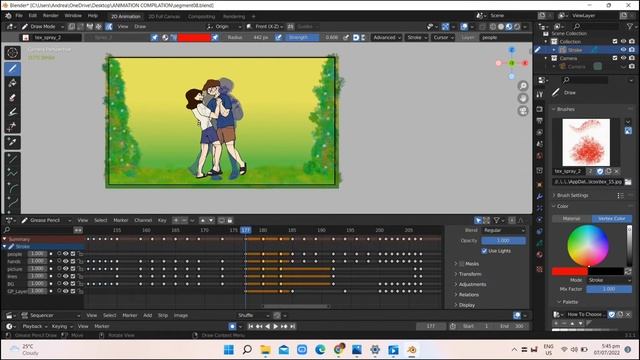The image size is (640, 360).
Task: Click brush texture folder browse icon
Action: (x=628, y=182)
